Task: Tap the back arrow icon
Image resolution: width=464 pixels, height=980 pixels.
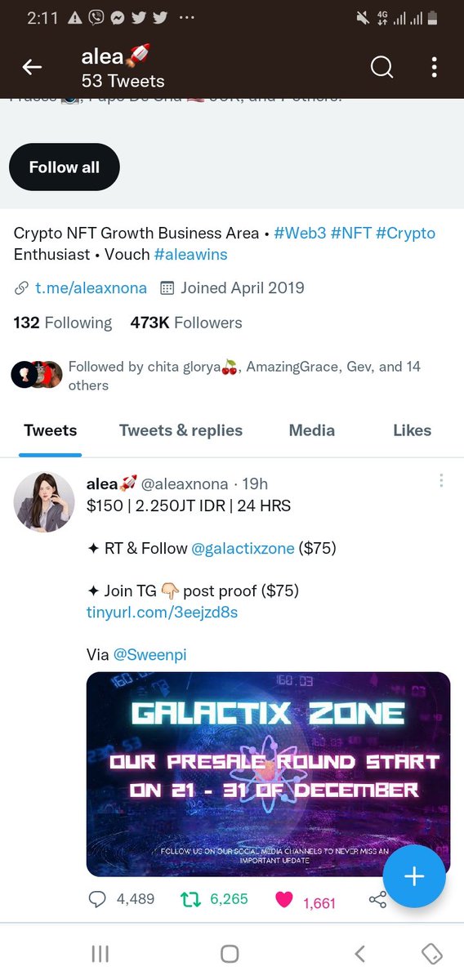Action: click(x=32, y=68)
